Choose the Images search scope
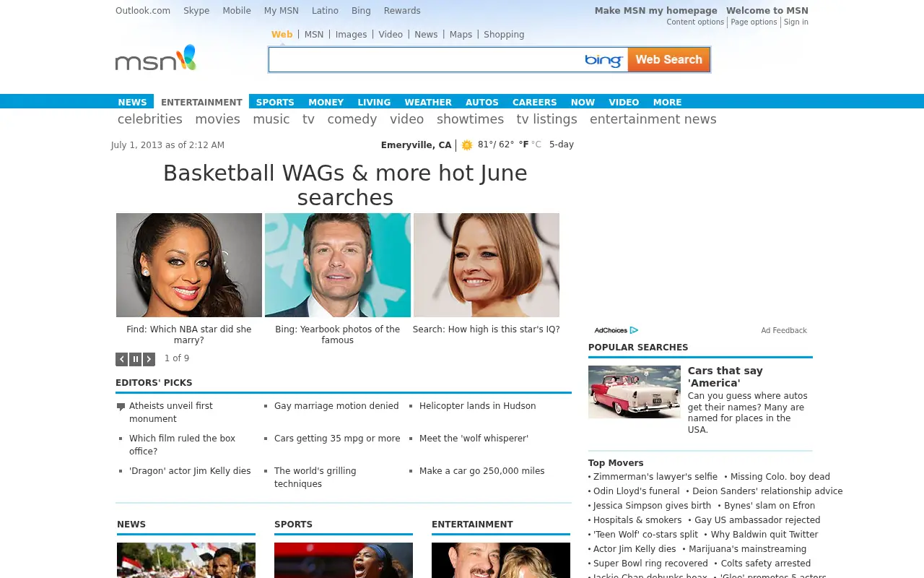The width and height of the screenshot is (924, 578). [x=352, y=35]
